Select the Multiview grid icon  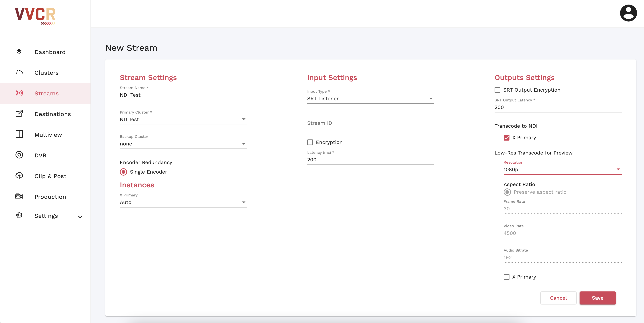[x=19, y=134]
